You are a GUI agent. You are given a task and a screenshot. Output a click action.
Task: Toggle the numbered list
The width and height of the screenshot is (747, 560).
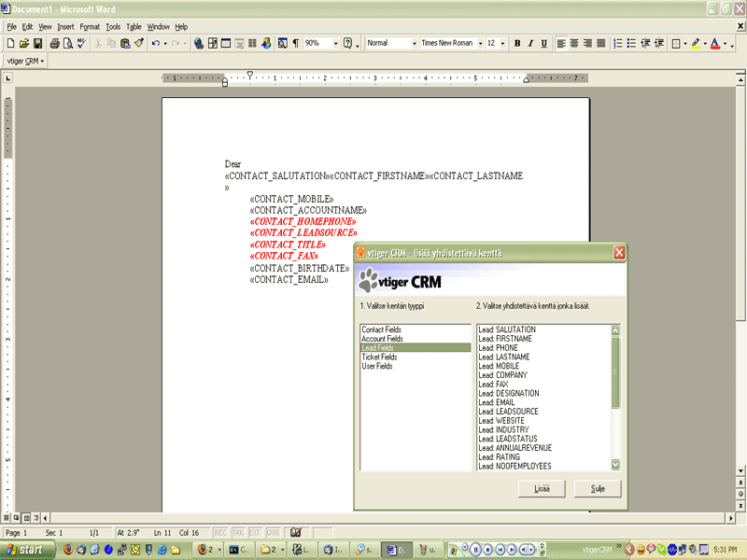(618, 43)
